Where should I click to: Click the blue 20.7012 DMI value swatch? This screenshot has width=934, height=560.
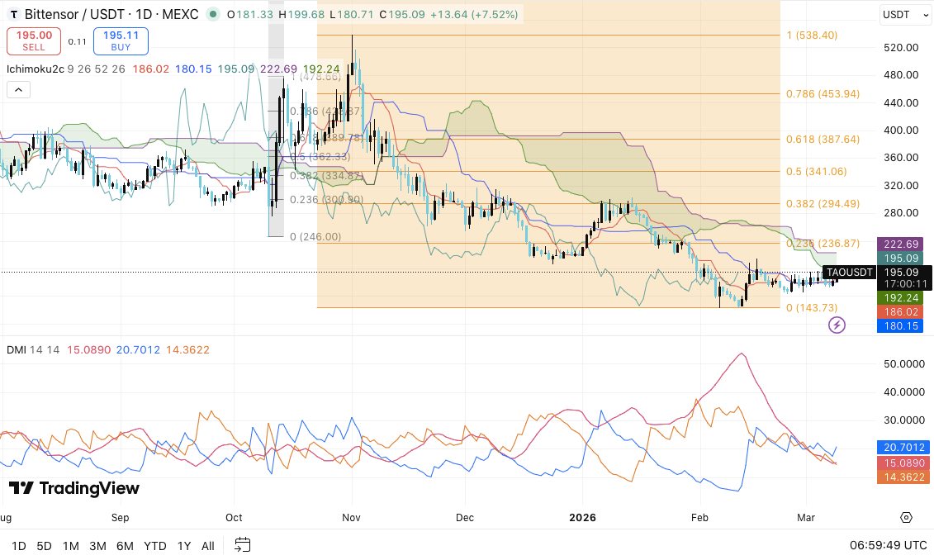pos(902,447)
